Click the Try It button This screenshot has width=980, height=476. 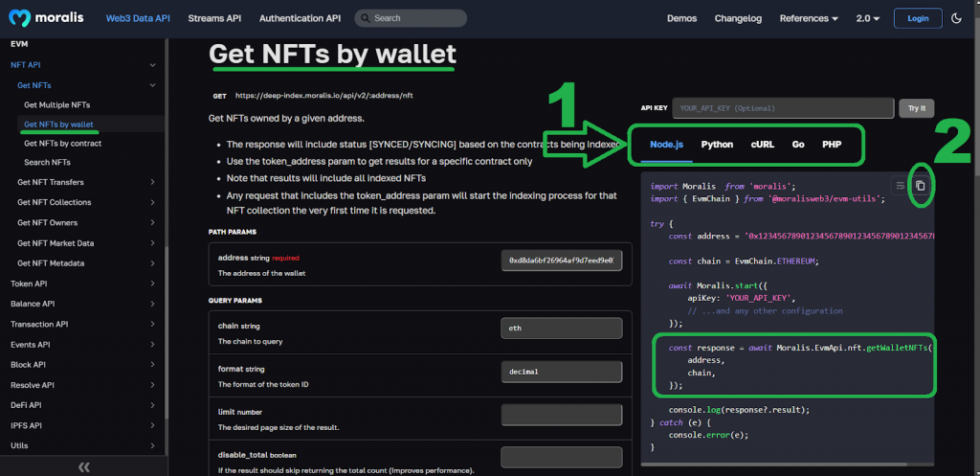916,108
